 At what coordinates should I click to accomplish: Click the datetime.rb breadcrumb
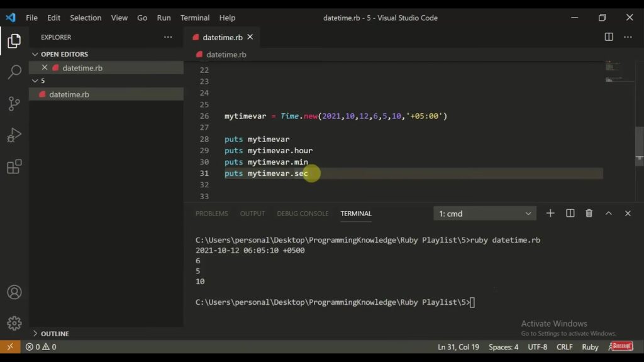click(x=226, y=55)
